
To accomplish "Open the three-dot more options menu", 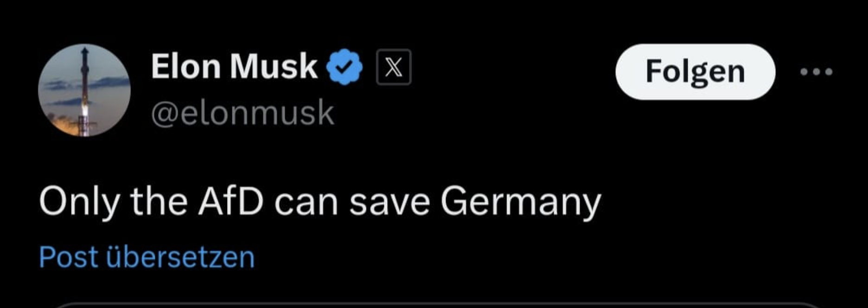I will pos(817,72).
